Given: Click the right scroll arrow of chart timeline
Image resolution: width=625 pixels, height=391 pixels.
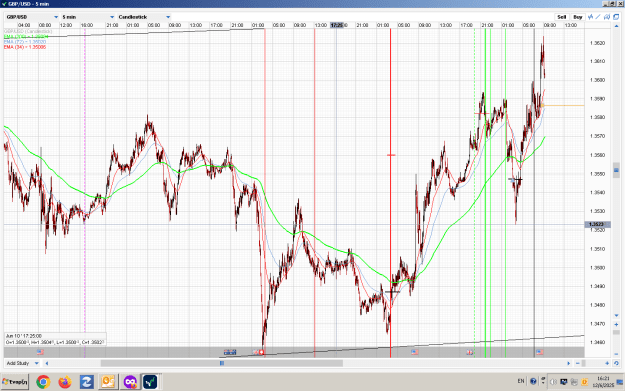Looking at the screenshot, I should pos(569,363).
